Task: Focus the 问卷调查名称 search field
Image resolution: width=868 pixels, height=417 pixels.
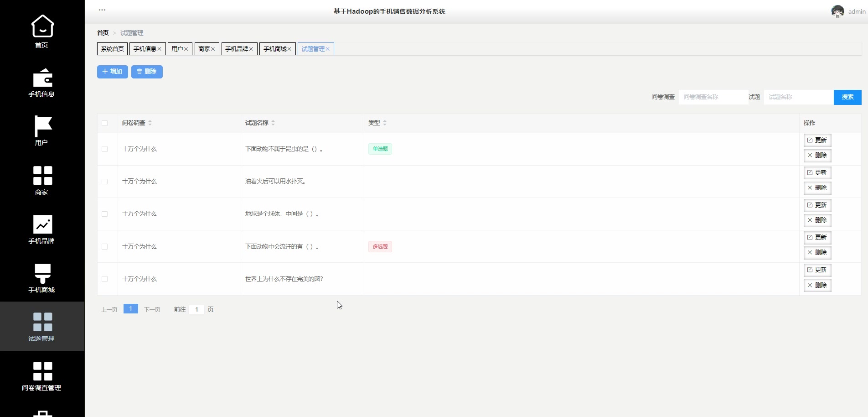Action: (x=713, y=97)
